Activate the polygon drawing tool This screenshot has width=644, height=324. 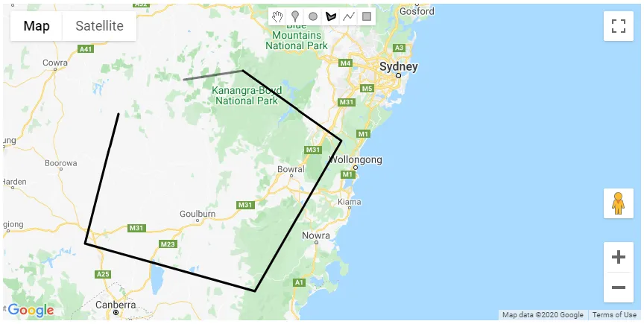click(x=331, y=16)
